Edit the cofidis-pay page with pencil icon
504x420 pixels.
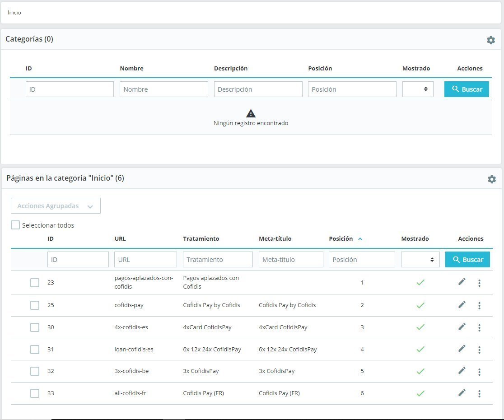click(462, 305)
